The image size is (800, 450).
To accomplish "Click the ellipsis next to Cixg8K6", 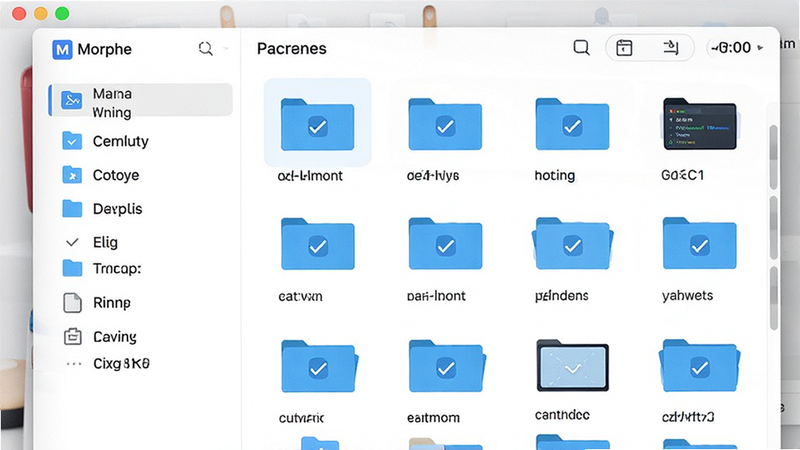I will coord(74,364).
